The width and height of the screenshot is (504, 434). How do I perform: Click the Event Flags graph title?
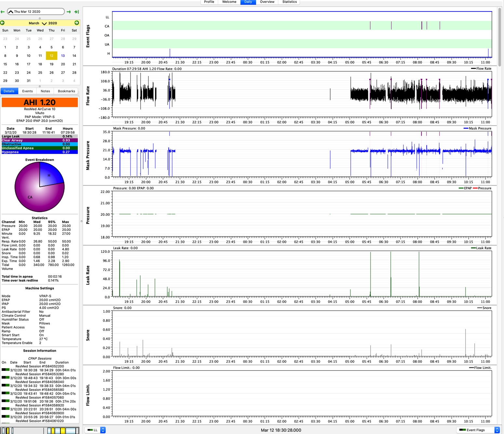pyautogui.click(x=88, y=36)
